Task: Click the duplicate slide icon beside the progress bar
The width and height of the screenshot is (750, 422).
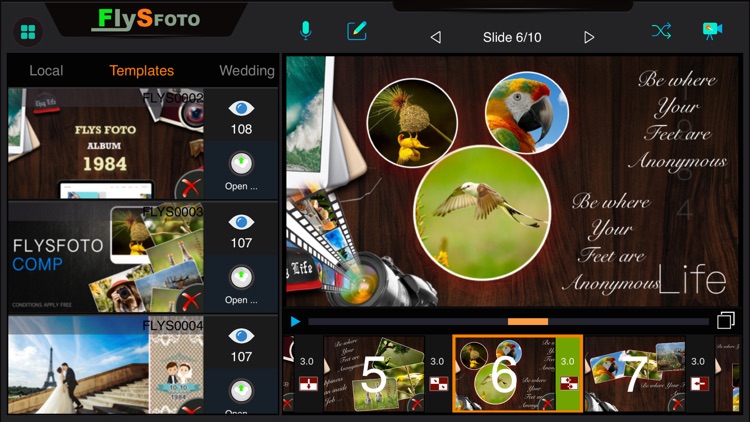Action: click(x=725, y=320)
